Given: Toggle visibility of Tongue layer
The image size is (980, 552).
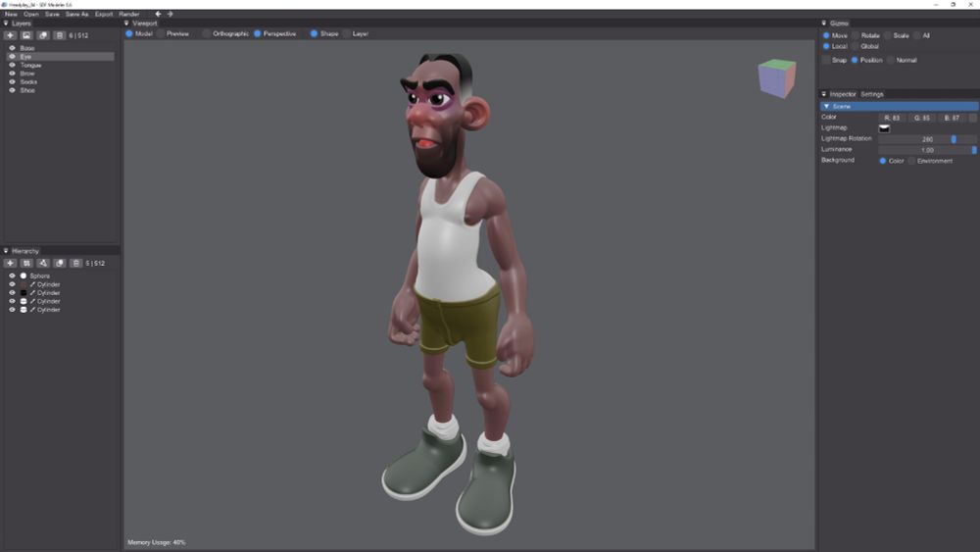Looking at the screenshot, I should click(12, 65).
